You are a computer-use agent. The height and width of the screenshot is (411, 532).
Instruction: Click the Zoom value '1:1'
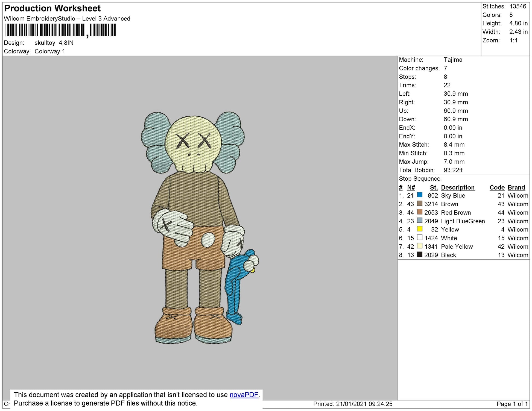click(513, 40)
